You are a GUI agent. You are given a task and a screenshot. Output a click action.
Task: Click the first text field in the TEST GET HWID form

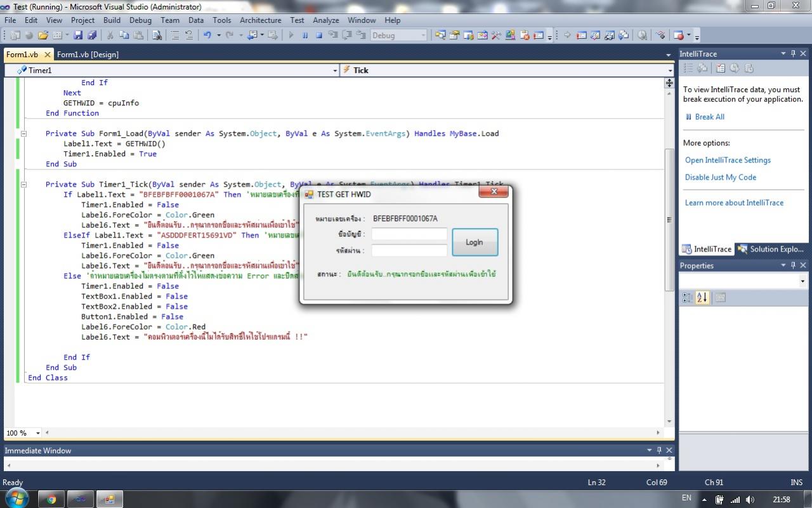[409, 234]
